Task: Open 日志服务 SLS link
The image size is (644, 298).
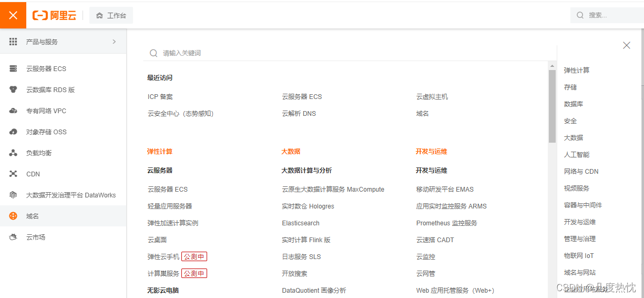Action: pos(301,257)
